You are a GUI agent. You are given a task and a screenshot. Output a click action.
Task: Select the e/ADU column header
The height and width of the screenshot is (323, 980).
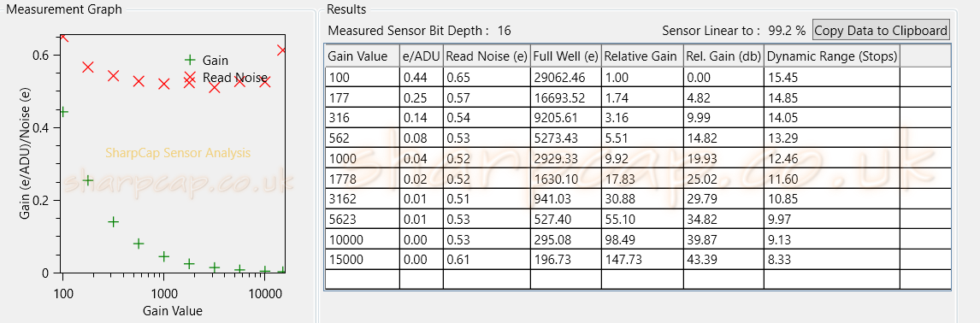pyautogui.click(x=422, y=56)
